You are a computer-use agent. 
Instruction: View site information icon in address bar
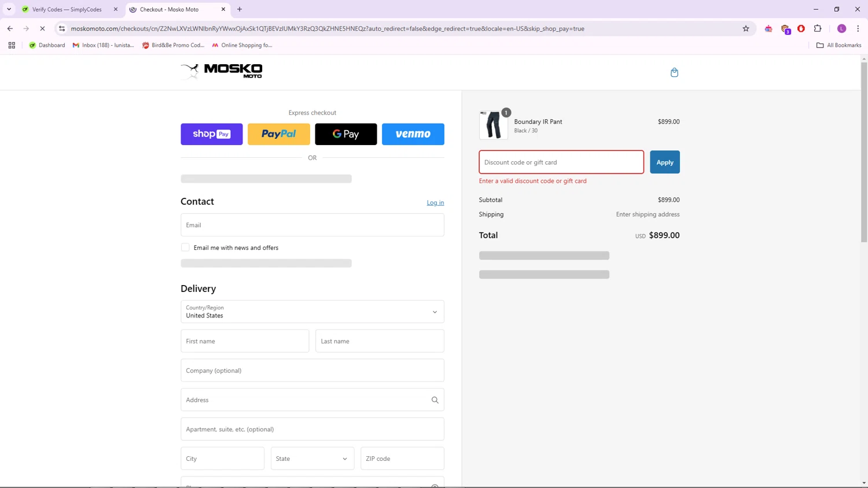[62, 28]
